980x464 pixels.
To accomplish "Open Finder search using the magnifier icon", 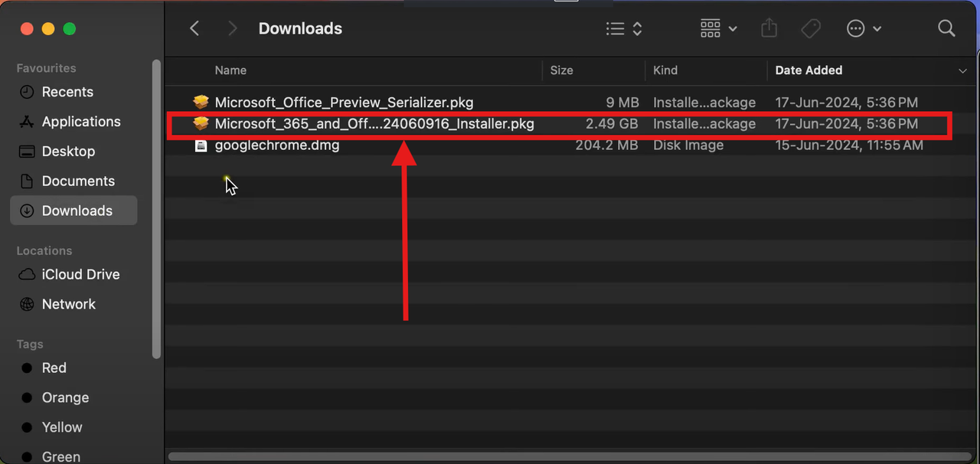I will point(946,28).
